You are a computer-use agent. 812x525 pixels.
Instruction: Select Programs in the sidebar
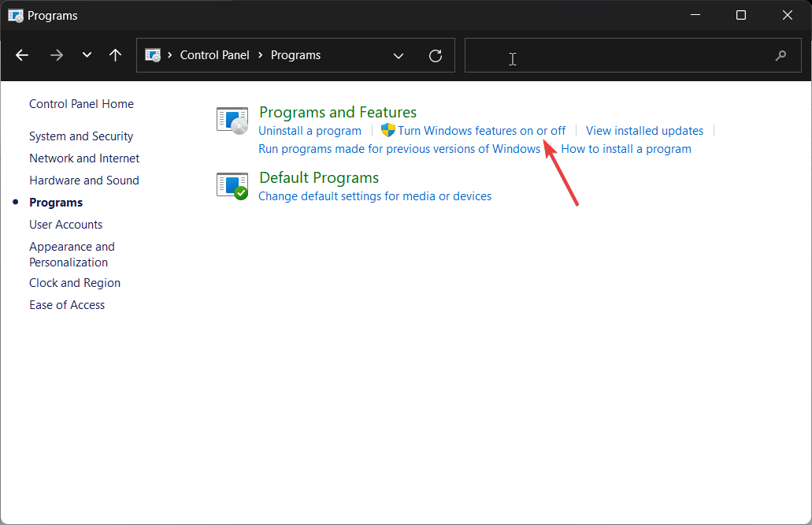56,202
